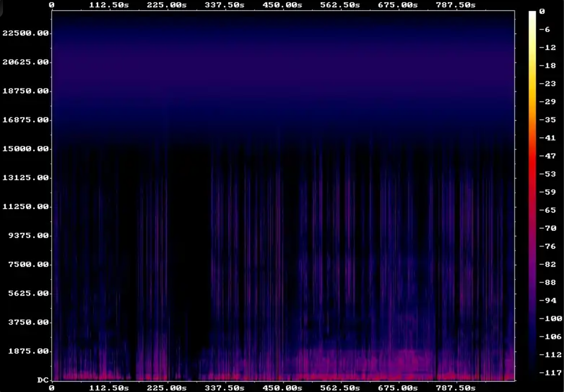Click the 18750.00 frequency axis label
564x392 pixels.
pyautogui.click(x=25, y=91)
